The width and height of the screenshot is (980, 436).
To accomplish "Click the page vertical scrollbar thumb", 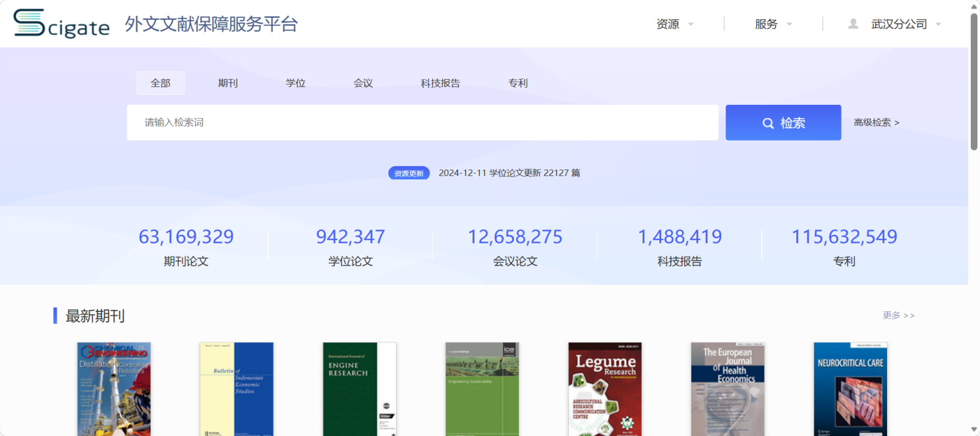I will [x=974, y=81].
